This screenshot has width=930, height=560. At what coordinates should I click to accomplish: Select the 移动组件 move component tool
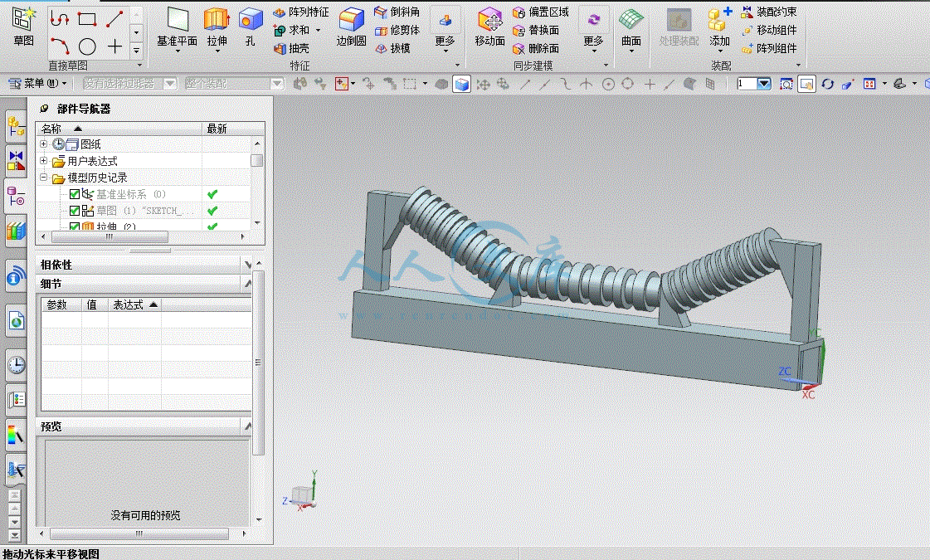coord(769,30)
